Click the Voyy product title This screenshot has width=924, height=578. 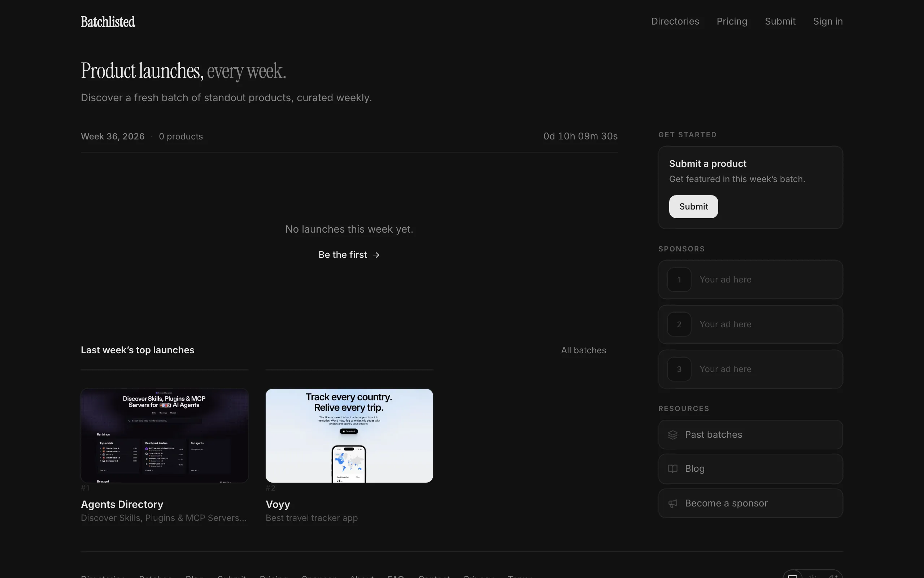[278, 505]
